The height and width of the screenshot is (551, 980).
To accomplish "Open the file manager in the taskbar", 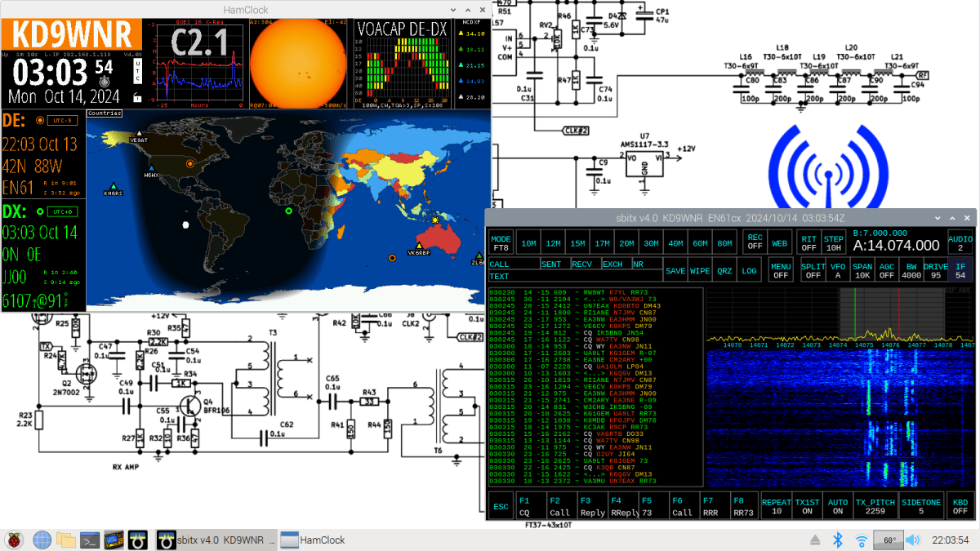I will tap(66, 540).
